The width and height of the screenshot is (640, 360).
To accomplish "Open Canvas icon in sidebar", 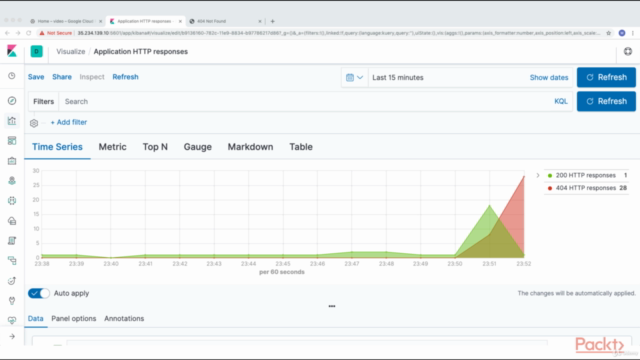I will point(12,161).
